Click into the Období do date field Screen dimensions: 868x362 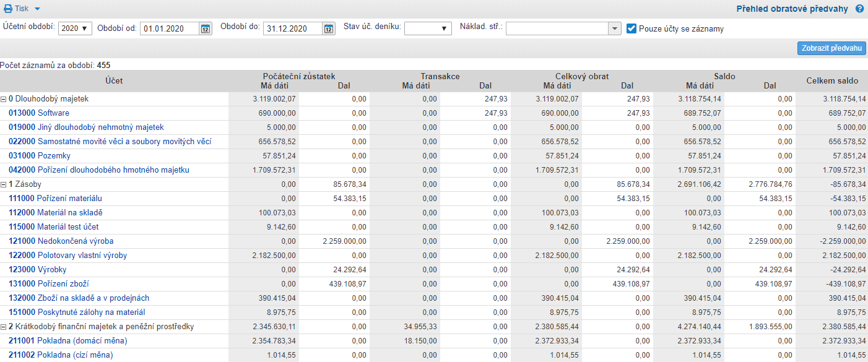coord(292,28)
